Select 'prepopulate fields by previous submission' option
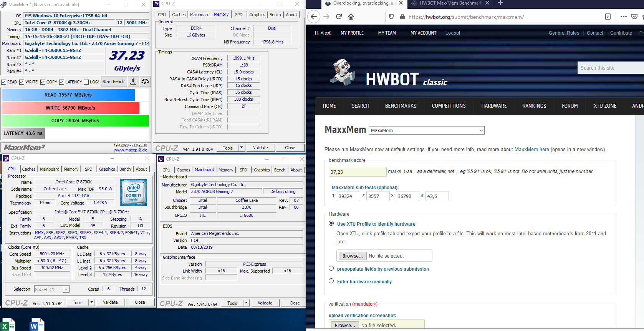 coord(331,268)
